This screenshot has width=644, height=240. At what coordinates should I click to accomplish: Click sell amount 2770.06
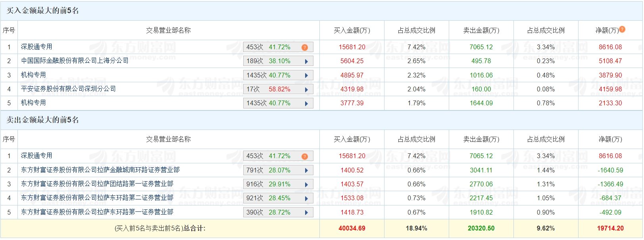[481, 184]
